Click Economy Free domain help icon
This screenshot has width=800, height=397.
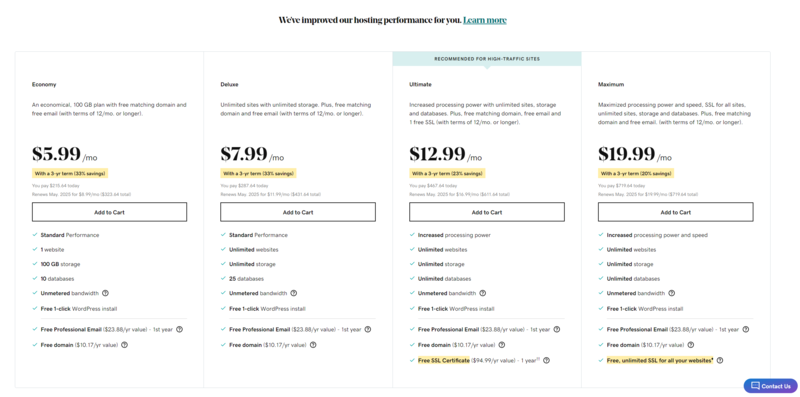coord(124,345)
